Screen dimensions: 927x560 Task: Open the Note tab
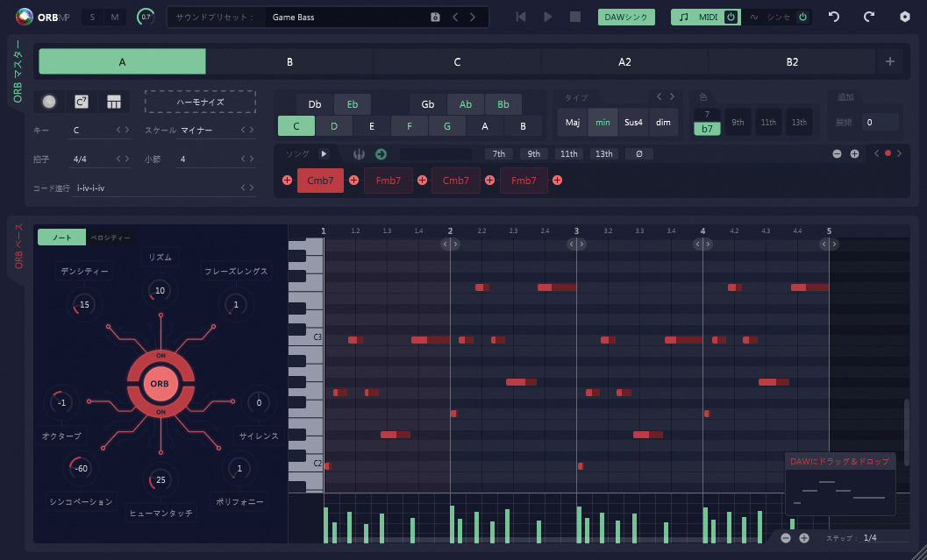point(62,237)
